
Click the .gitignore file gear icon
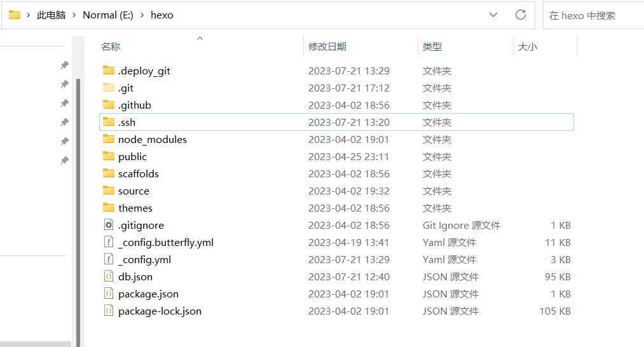(108, 225)
